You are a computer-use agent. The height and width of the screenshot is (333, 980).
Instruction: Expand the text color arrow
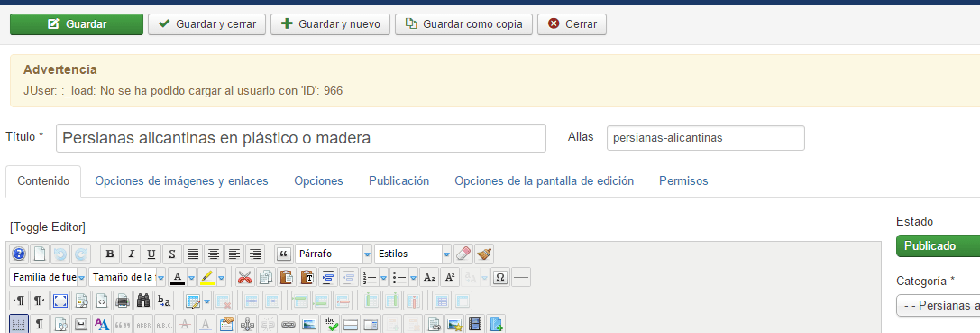[x=192, y=277]
